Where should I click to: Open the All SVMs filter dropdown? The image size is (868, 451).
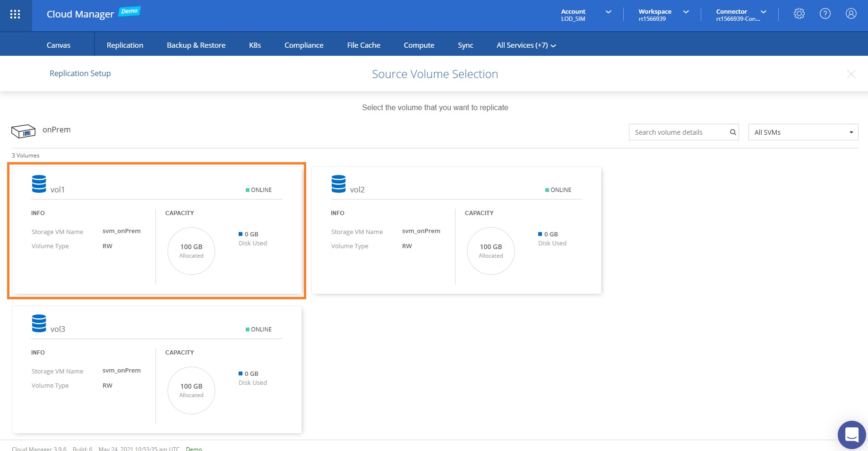(x=803, y=132)
